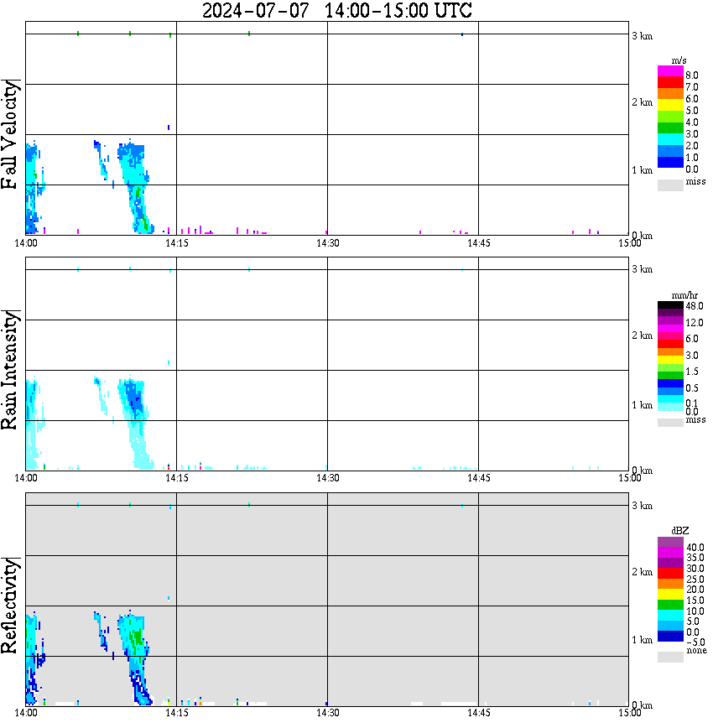This screenshot has height=728, width=713.
Task: Click '14:30' time label under Reflectivity plot
Action: pos(328,713)
